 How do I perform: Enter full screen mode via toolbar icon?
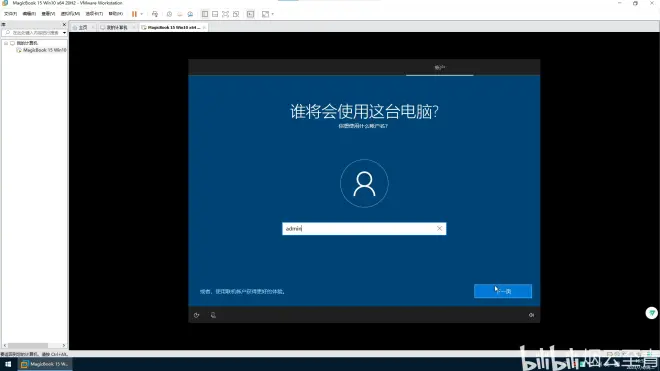tap(226, 14)
